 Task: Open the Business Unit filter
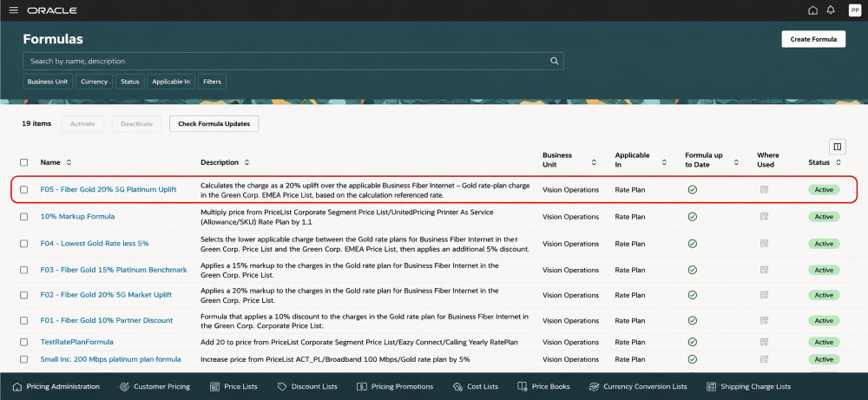[48, 82]
